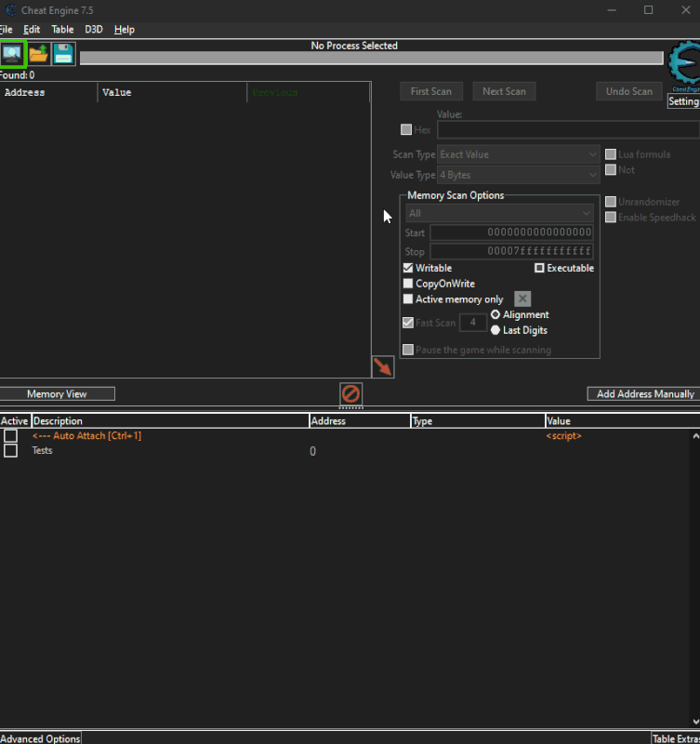
Task: Activate the Auto Attach script checkbox
Action: click(x=10, y=435)
